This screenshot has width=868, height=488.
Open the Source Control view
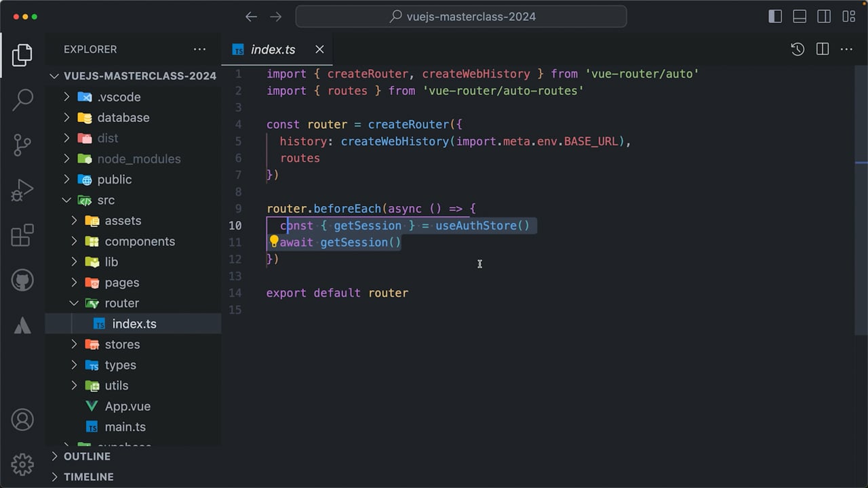tap(22, 145)
